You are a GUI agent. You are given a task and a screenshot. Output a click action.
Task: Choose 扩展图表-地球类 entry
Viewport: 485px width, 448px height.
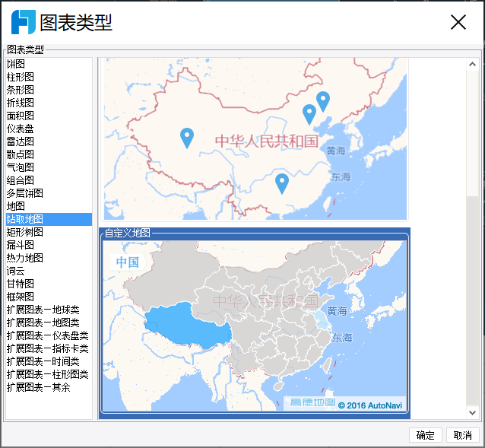49,310
